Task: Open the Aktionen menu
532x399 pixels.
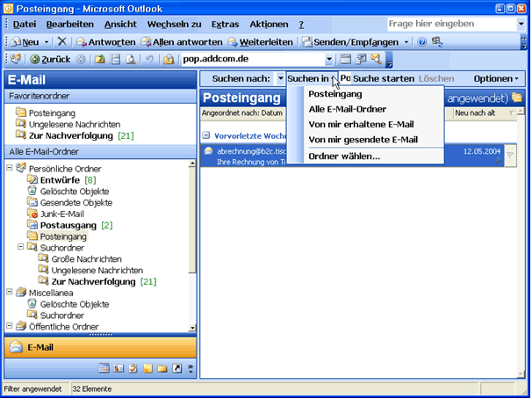Action: point(269,25)
